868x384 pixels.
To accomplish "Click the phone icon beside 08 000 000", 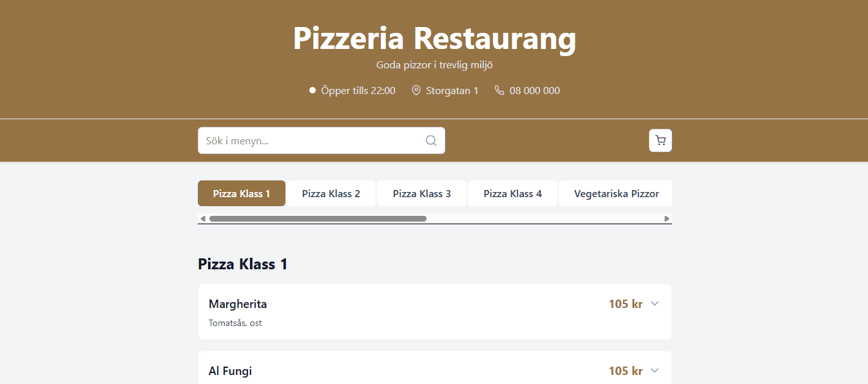I will tap(499, 90).
